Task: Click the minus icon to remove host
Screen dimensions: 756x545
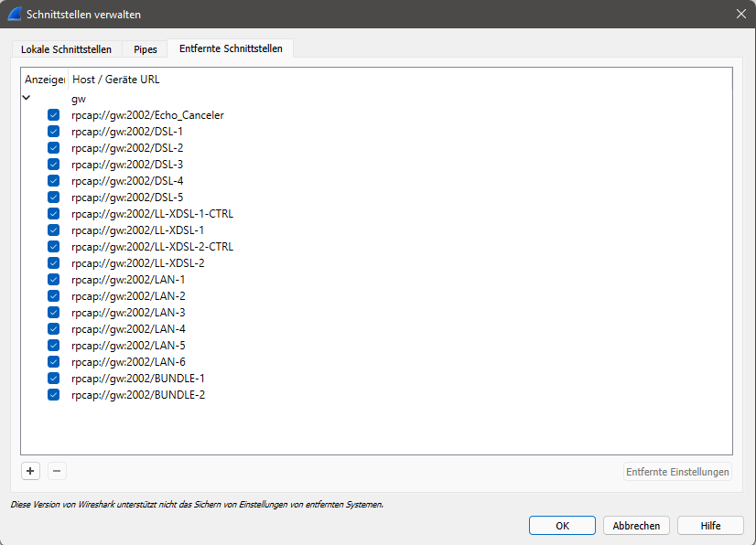Action: (57, 471)
